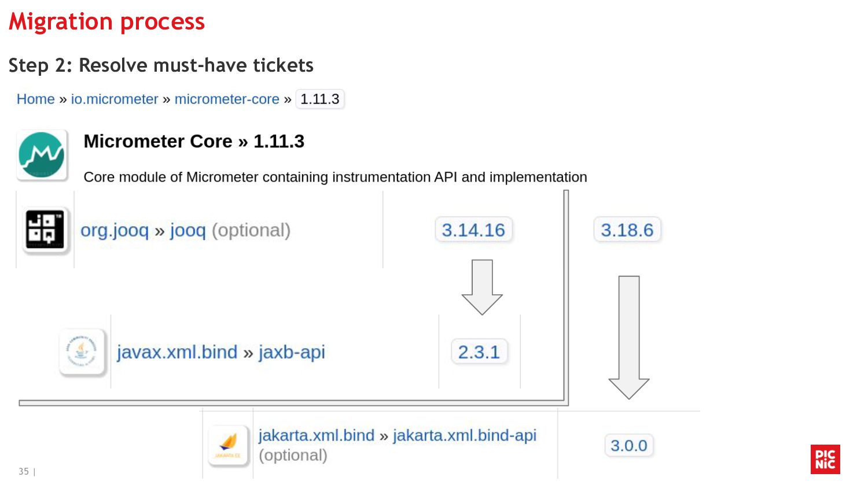Open the jakarta.xml.bind-api artifact link
This screenshot has width=868, height=488.
(465, 435)
